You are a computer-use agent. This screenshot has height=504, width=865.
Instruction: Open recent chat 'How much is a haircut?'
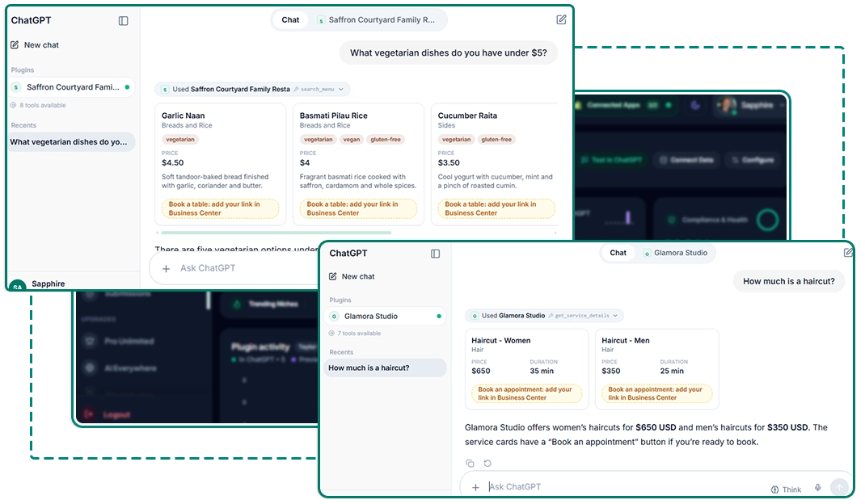[x=385, y=367]
